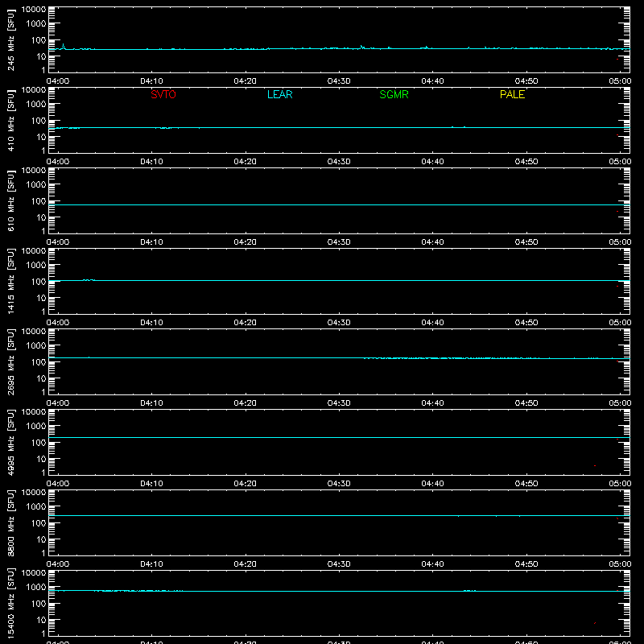This screenshot has width=644, height=644.
Task: Select the 1415 MHz [SFU] axis title
Action: [10, 282]
